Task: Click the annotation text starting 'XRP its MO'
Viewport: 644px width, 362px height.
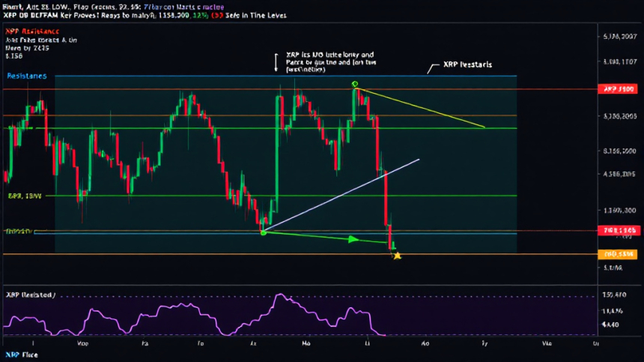Action: pos(330,62)
